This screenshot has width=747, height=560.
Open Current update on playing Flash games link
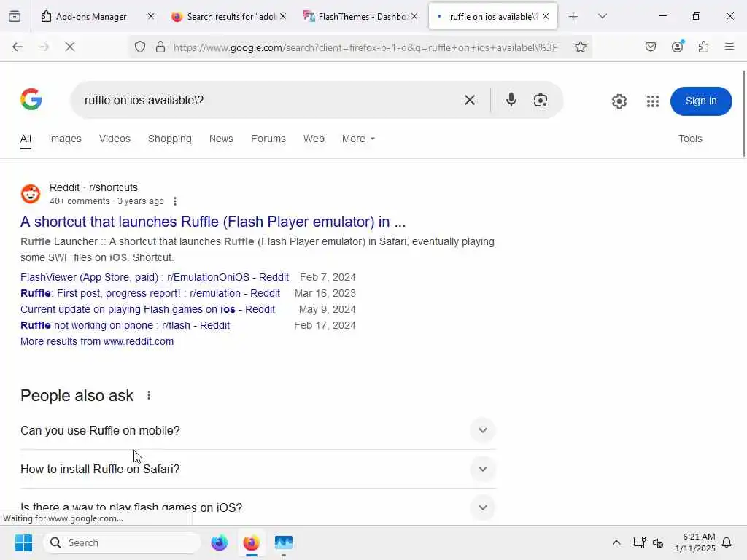tap(147, 309)
